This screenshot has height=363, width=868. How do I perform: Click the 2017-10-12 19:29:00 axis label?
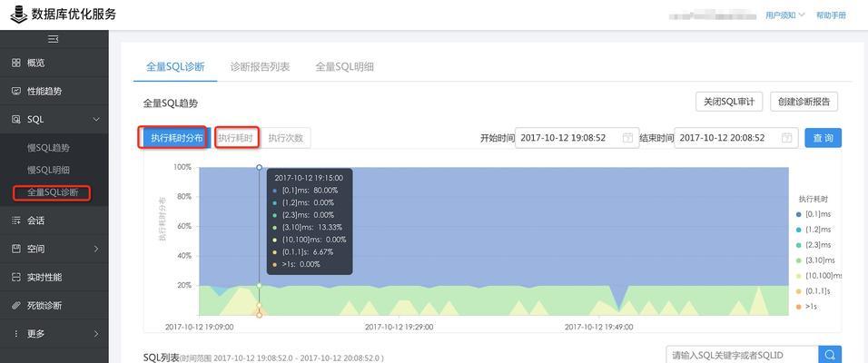click(x=399, y=327)
